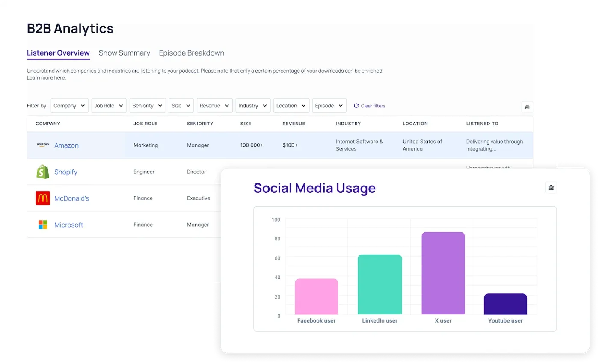Click the Finance cell in McDonald's row
The width and height of the screenshot is (599, 364).
143,198
